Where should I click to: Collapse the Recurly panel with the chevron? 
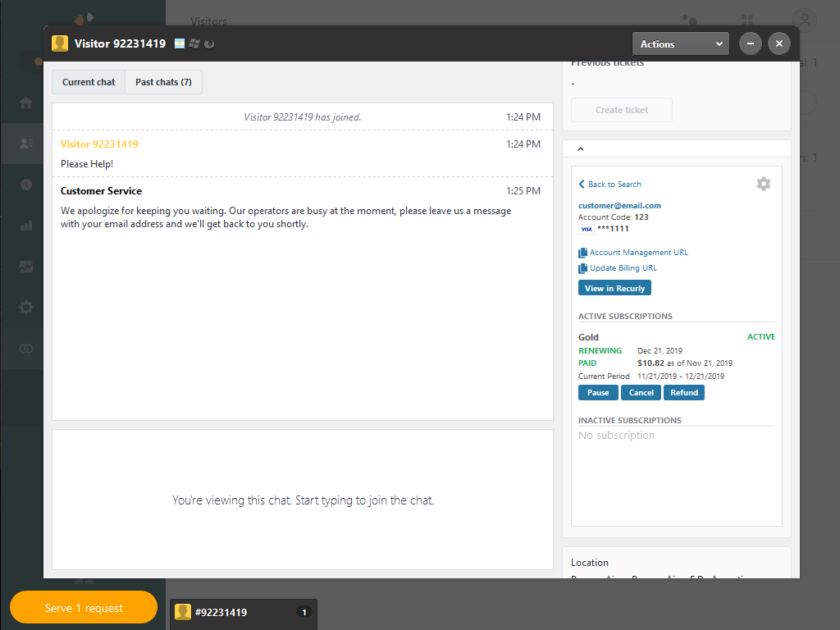581,149
